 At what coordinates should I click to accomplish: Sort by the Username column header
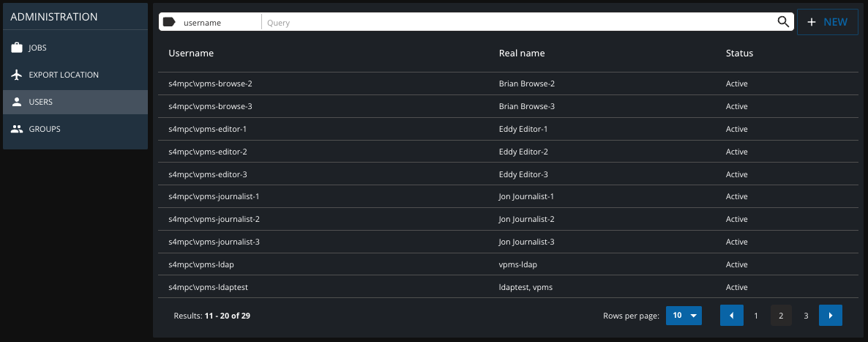(x=191, y=53)
